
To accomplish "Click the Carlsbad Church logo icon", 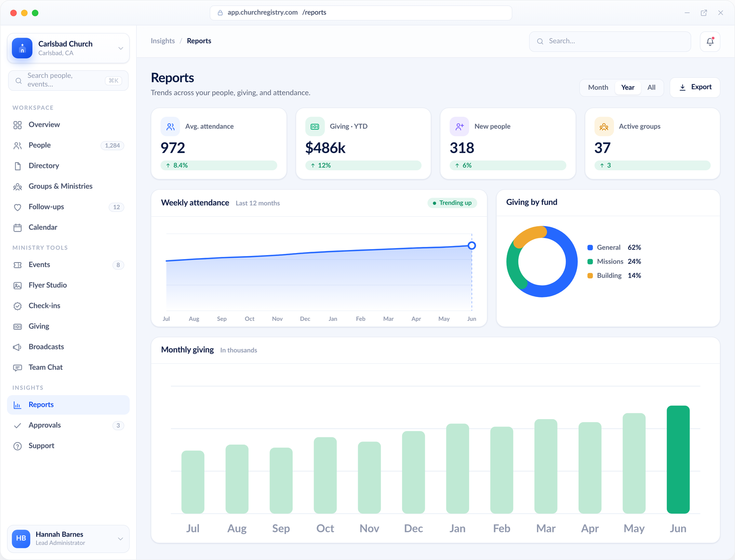I will [x=22, y=48].
